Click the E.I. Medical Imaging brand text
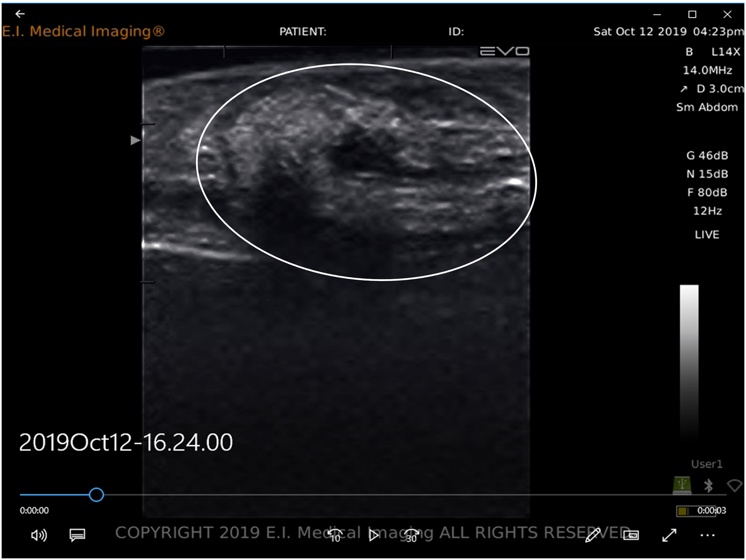This screenshot has width=746, height=560. coord(83,32)
